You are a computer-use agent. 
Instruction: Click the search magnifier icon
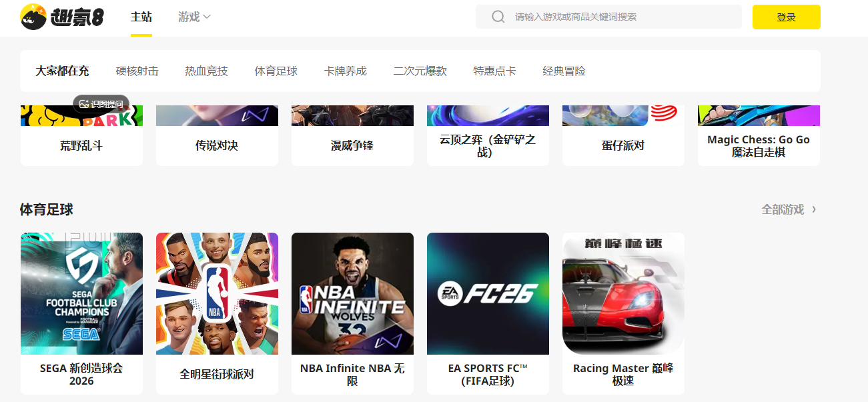[498, 17]
